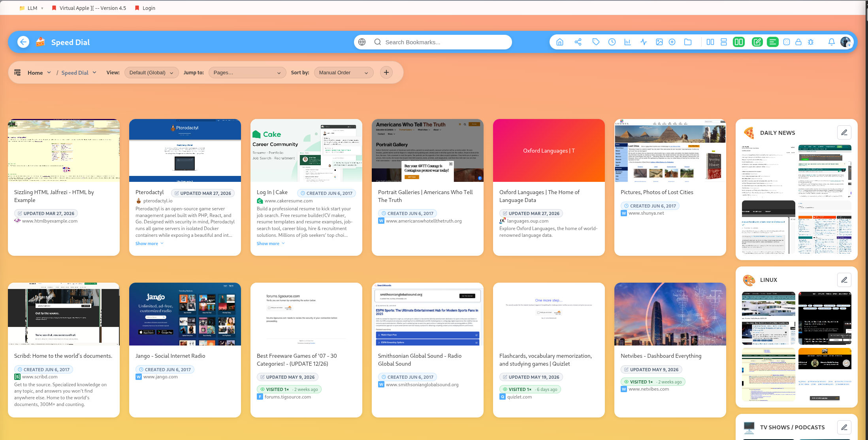Viewport: 868px width, 440px height.
Task: Click the UPDATED MAY 19, 2026 badge
Action: pyautogui.click(x=531, y=377)
